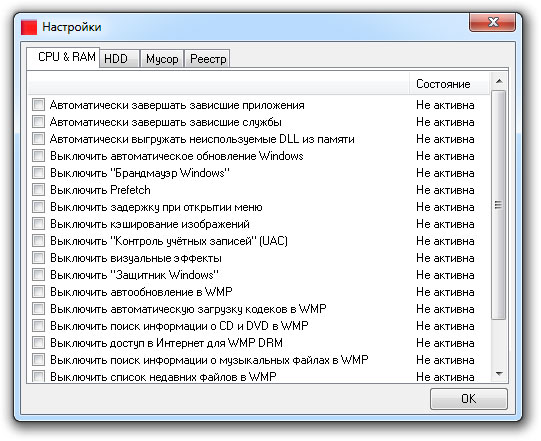Check Автоматически выгружать неиспользуемые DLL из памяти
Screen dimensions: 541x441
point(38,138)
